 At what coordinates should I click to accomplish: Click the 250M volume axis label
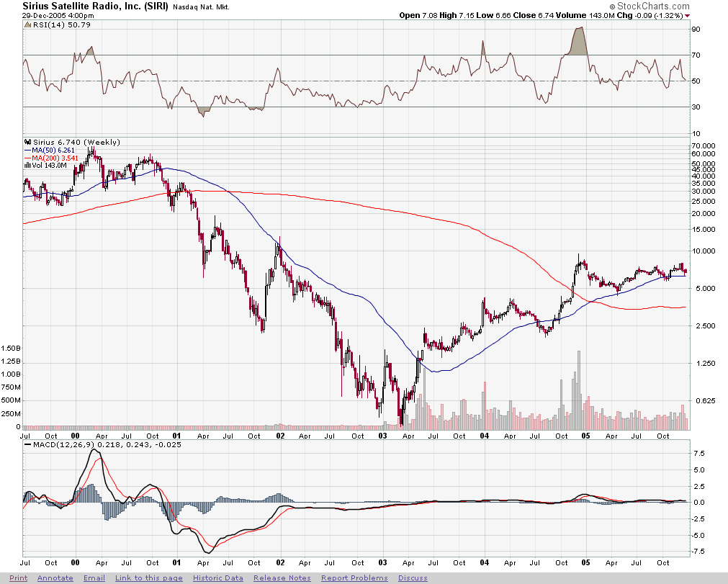[11, 413]
